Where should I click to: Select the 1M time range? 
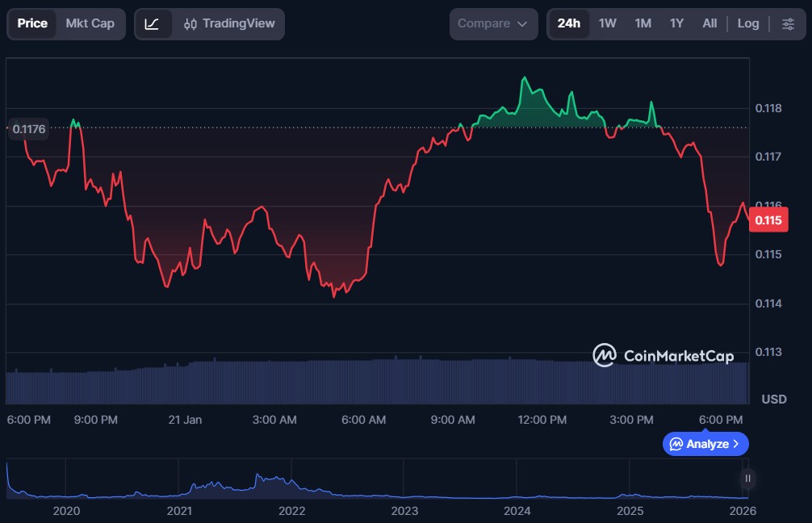point(642,24)
